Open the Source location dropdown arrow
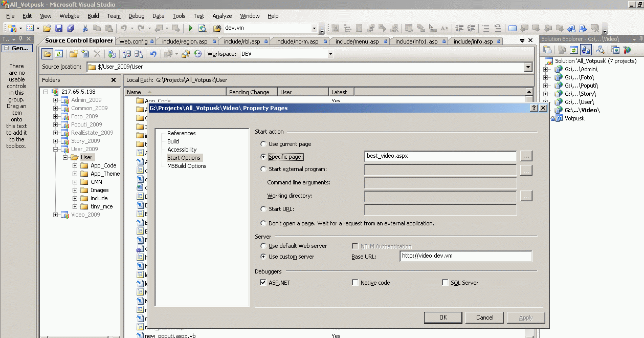The image size is (644, 338). (528, 67)
